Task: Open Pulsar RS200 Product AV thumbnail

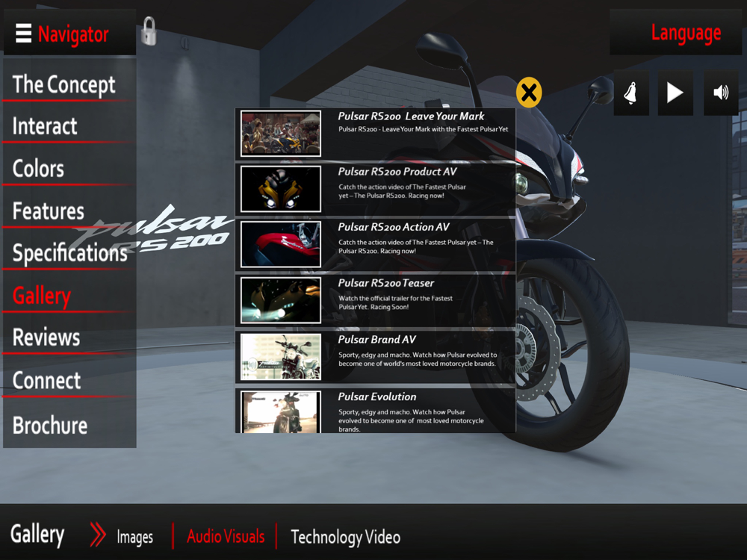Action: point(281,189)
